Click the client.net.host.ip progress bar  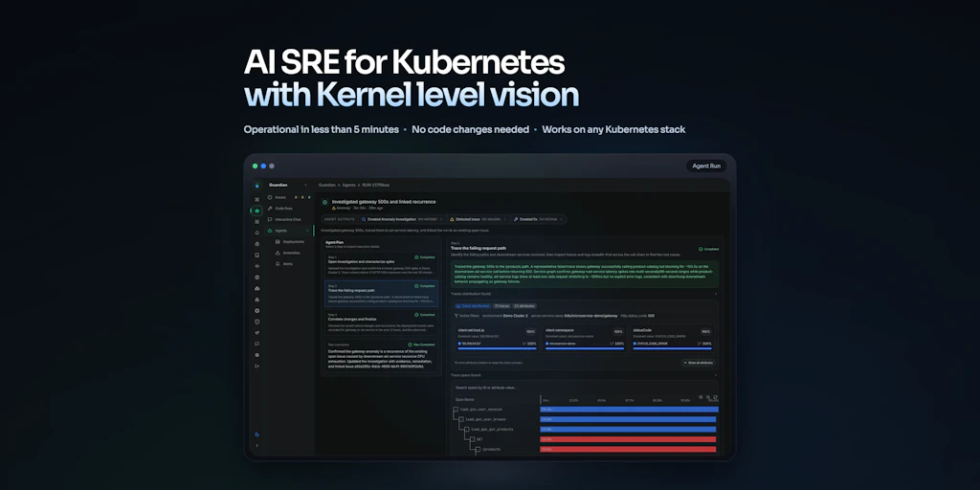pos(497,348)
